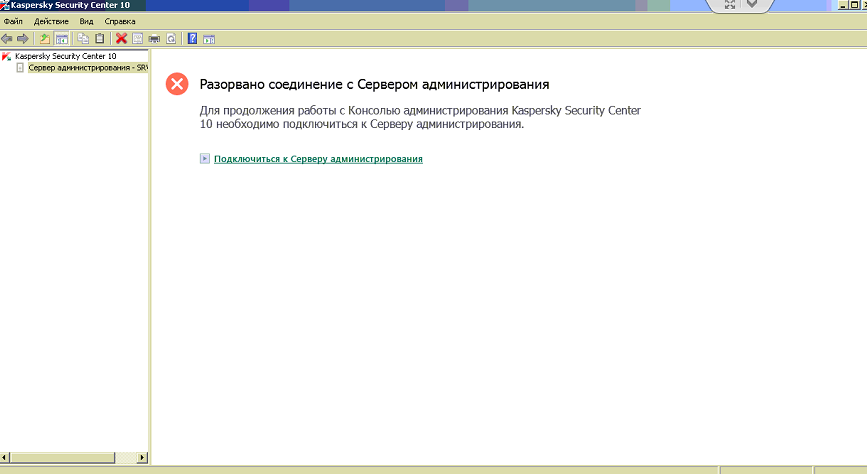This screenshot has height=474, width=867.
Task: Click the Copy toolbar icon
Action: [83, 39]
